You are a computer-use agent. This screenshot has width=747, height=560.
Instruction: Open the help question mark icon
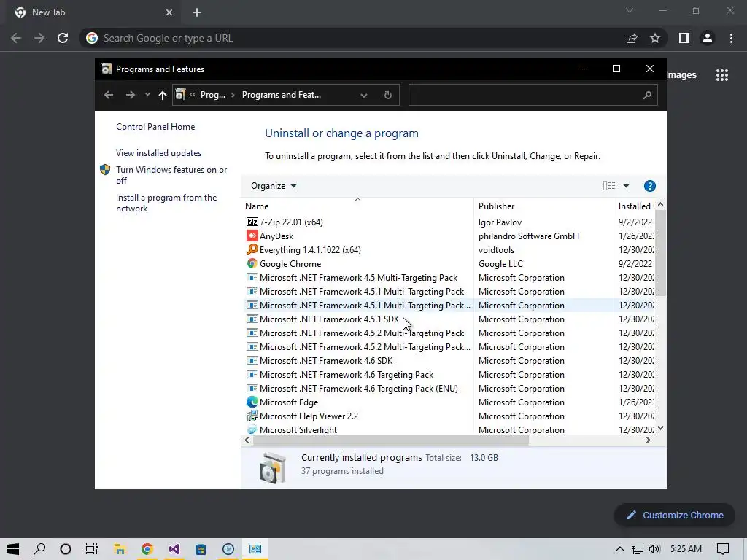649,186
